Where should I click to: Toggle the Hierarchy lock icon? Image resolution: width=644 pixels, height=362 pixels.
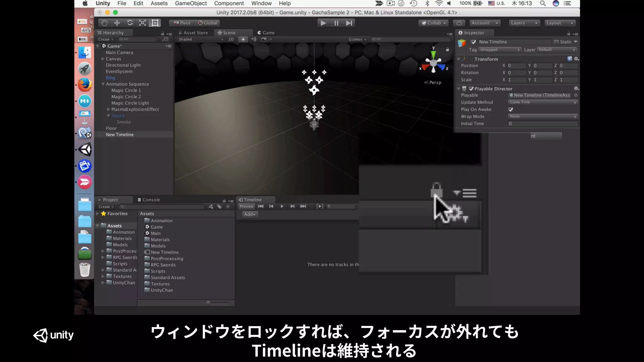[163, 34]
